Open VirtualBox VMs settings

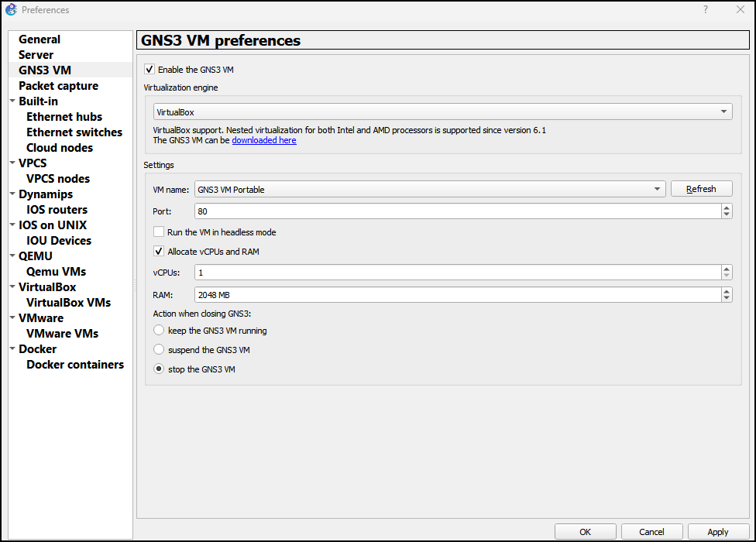tap(68, 302)
